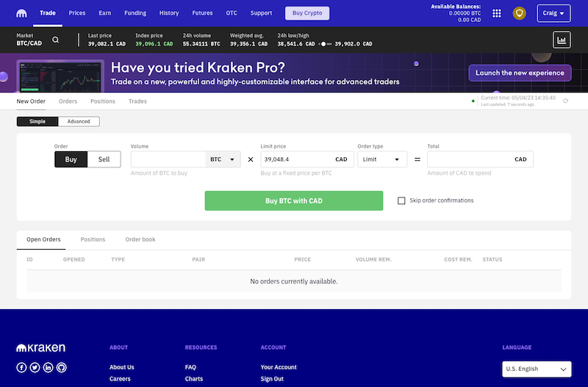Click the VOLUME REM. column header

coord(373,259)
